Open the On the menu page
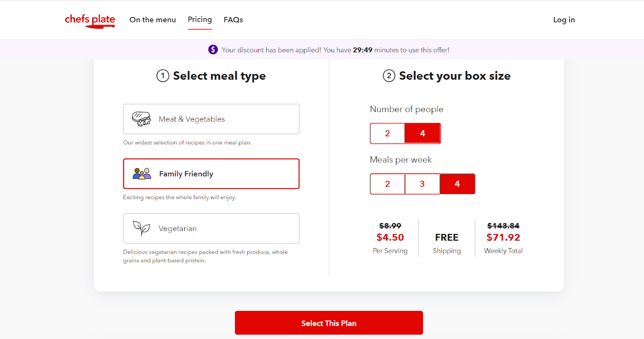644x339 pixels. (x=153, y=20)
